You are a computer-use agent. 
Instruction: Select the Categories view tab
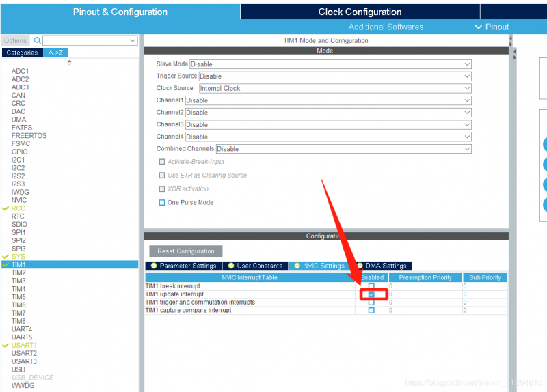pyautogui.click(x=22, y=53)
